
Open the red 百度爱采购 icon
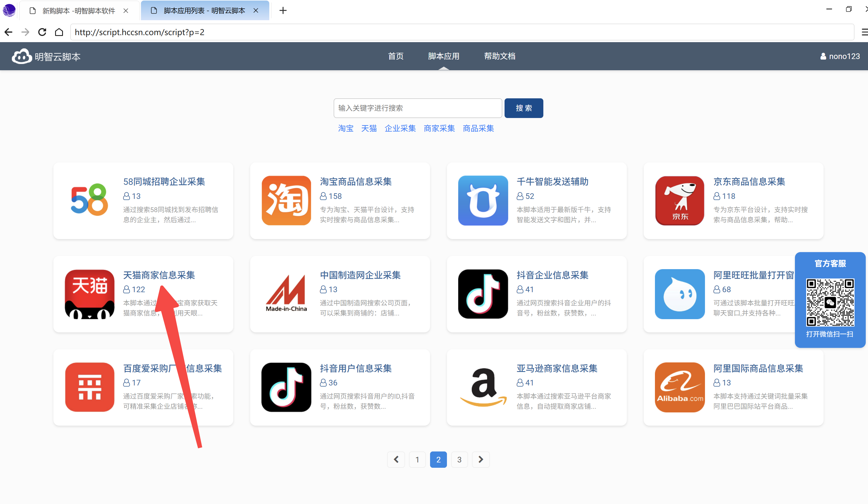point(90,387)
